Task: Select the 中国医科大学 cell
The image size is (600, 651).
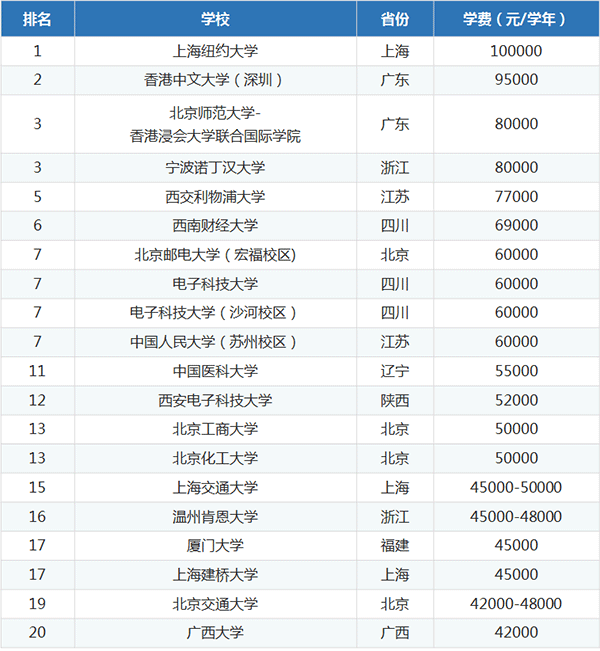Action: coord(215,371)
